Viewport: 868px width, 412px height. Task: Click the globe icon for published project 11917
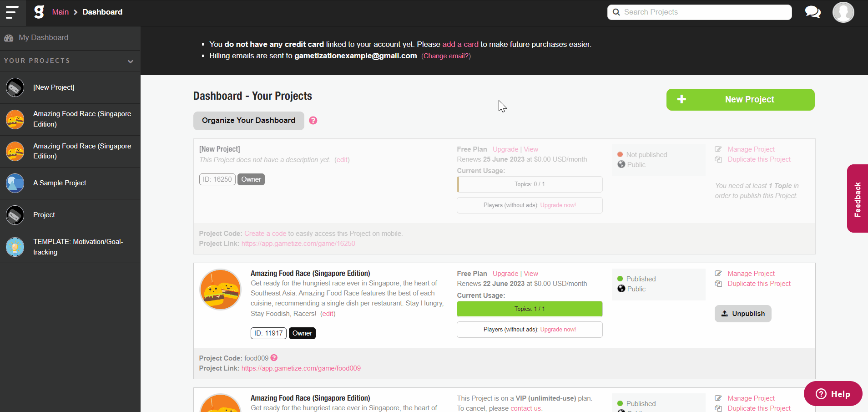coord(621,289)
